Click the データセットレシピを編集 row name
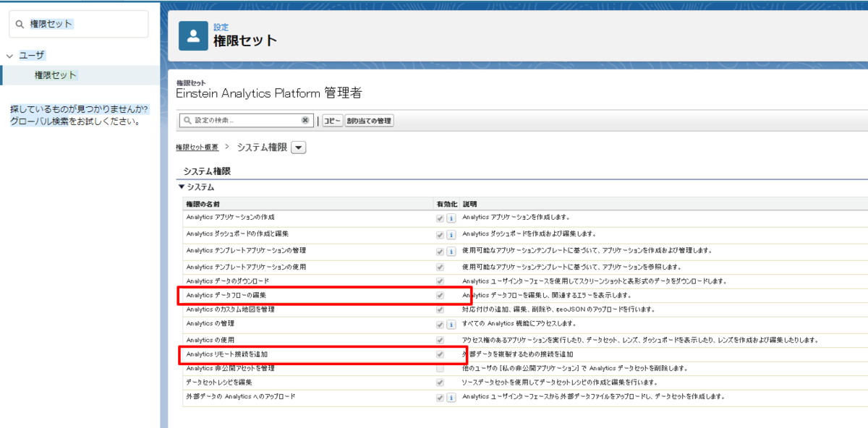Screen dimensions: 868x428 pyautogui.click(x=218, y=382)
